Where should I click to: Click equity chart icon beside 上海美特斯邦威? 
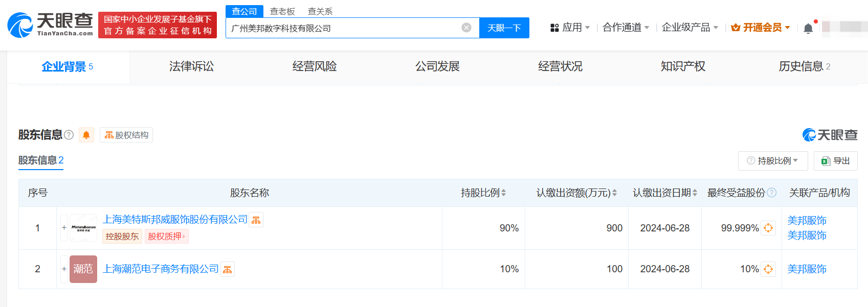pyautogui.click(x=256, y=220)
